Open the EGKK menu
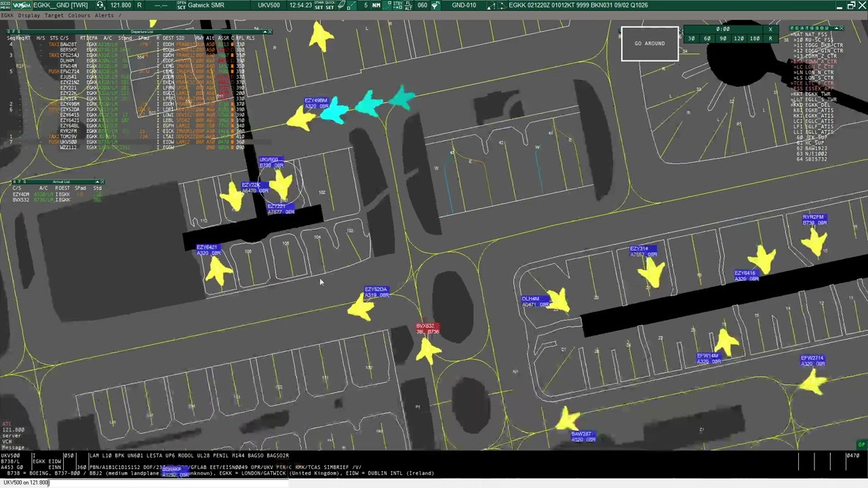The image size is (868, 488). tap(7, 16)
